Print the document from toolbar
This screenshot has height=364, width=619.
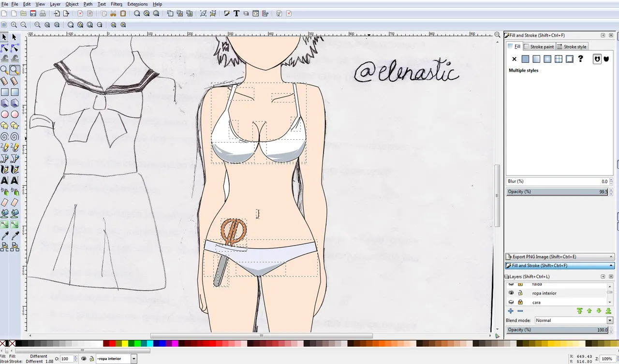tap(43, 14)
